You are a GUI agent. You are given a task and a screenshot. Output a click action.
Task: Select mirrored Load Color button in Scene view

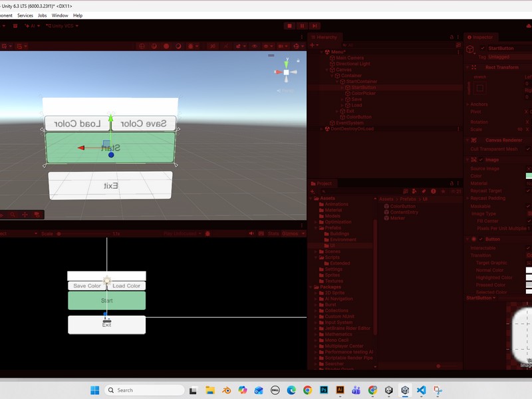pos(77,124)
